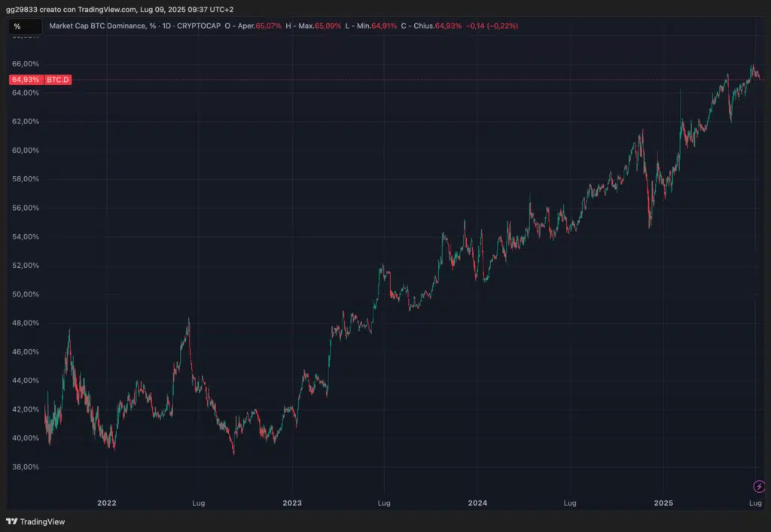Screen dimensions: 771x532
Task: Click the −0,14 (−0,22%) change value
Action: pos(492,26)
